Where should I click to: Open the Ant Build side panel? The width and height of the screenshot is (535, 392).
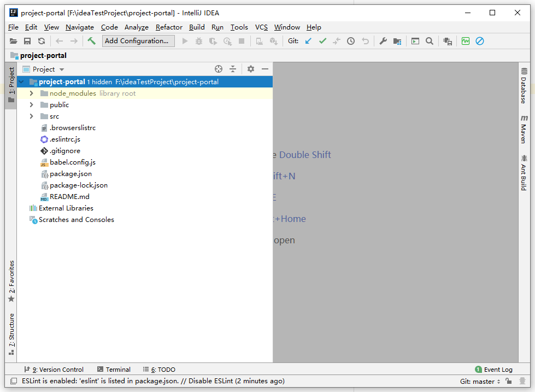click(x=524, y=172)
